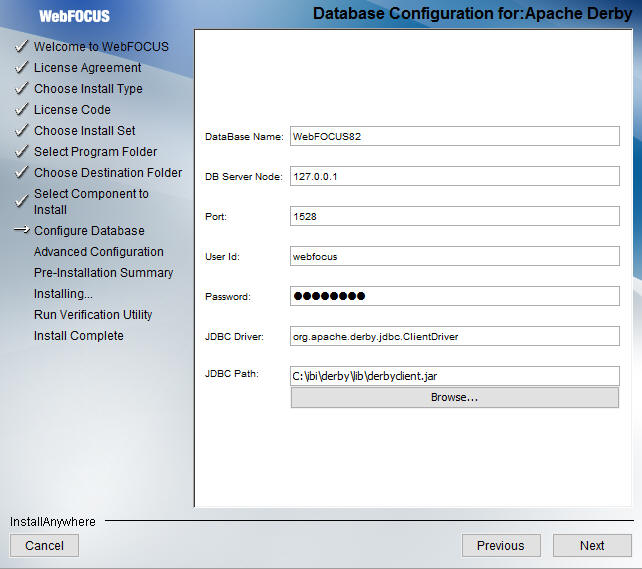The image size is (642, 569).
Task: Click checkmark beside Choose Install Set
Action: 21,131
